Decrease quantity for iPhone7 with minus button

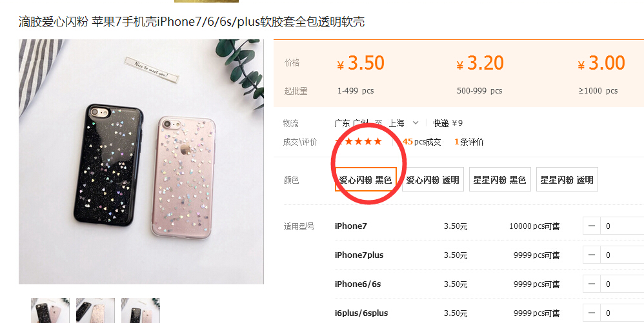(x=592, y=226)
